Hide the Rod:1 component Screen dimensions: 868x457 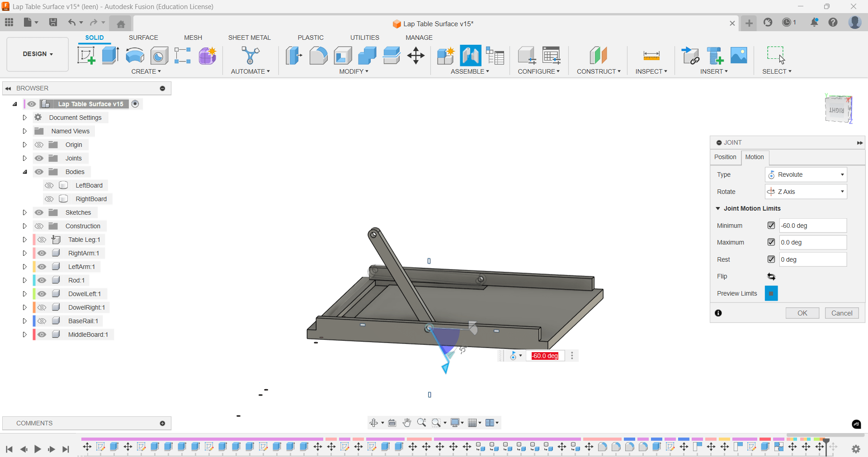(42, 280)
